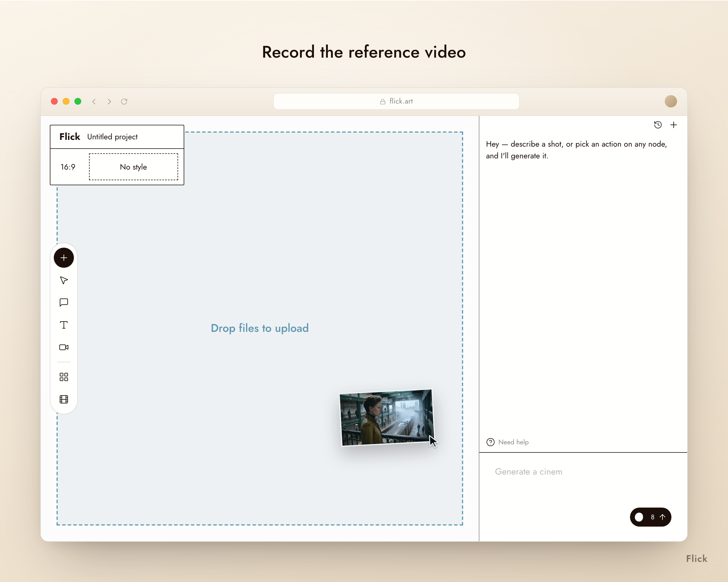Click the Flick logo

point(70,137)
